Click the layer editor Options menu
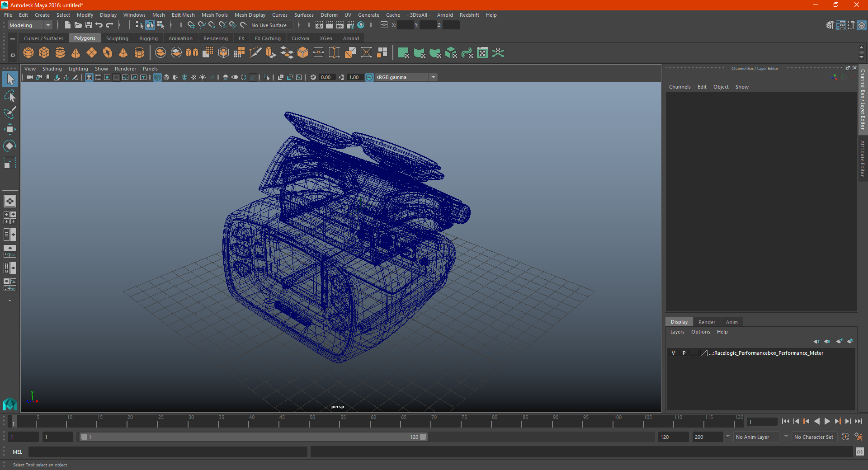This screenshot has height=470, width=868. (700, 332)
